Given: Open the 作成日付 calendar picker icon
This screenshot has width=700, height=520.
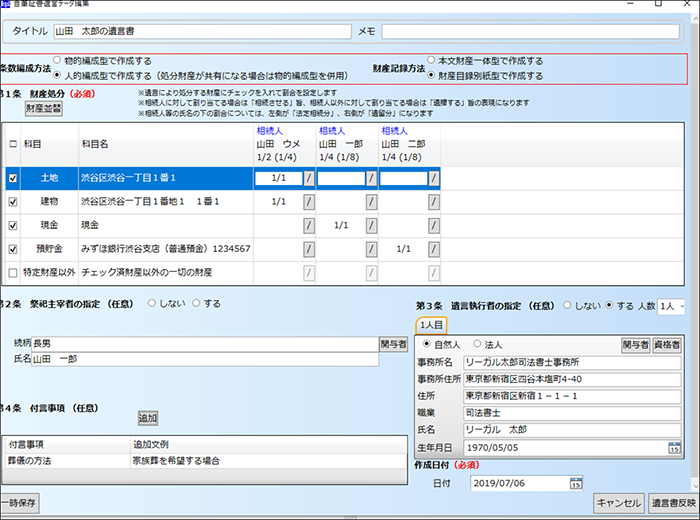Looking at the screenshot, I should pos(576,483).
